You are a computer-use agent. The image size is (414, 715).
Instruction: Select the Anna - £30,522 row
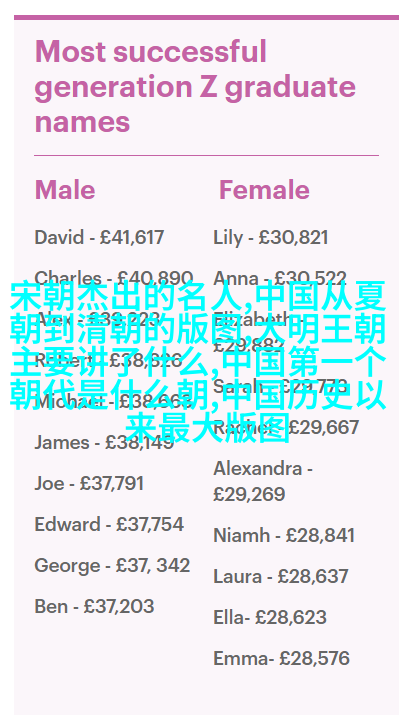(x=279, y=279)
